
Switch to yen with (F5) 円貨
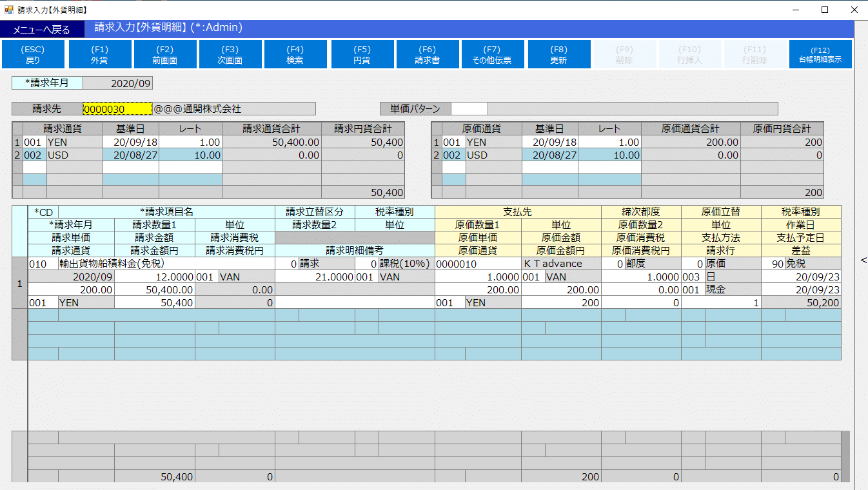click(x=362, y=55)
